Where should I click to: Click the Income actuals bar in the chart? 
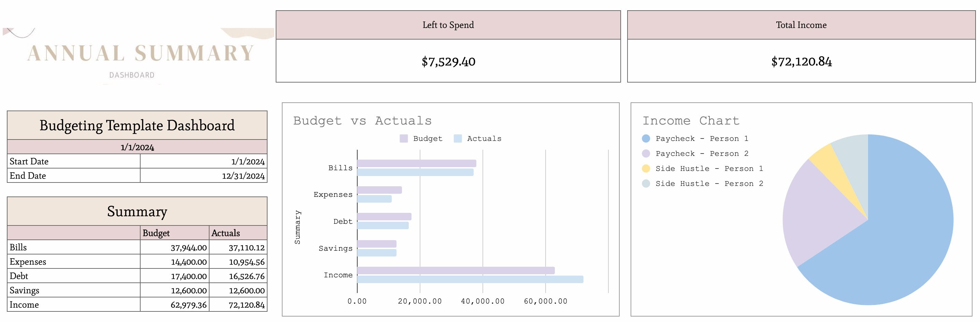[x=470, y=279]
